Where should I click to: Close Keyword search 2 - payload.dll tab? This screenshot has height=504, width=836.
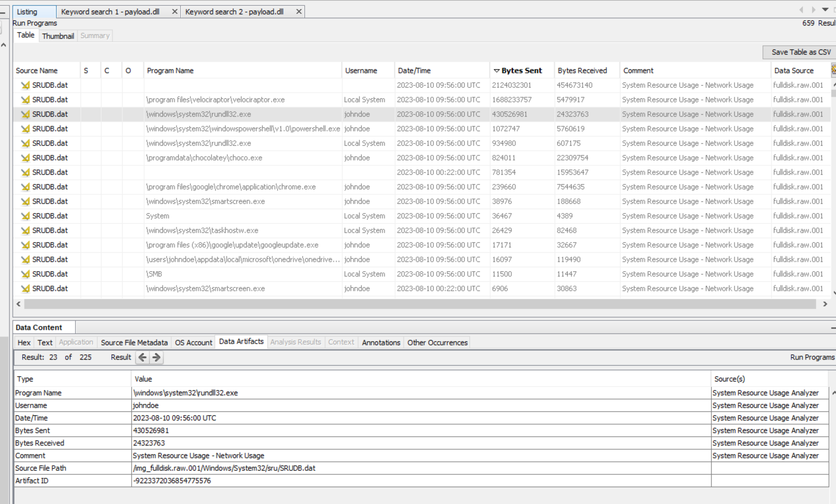[x=299, y=12]
